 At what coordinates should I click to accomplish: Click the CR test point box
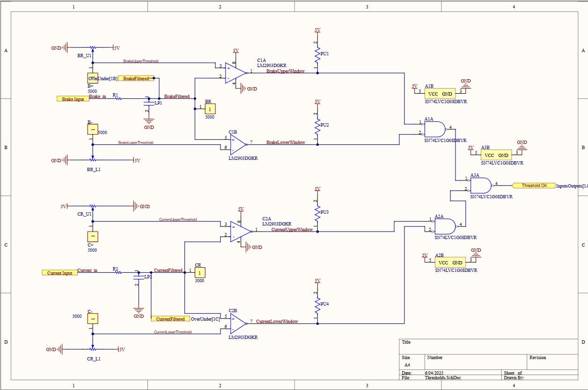[x=199, y=272]
